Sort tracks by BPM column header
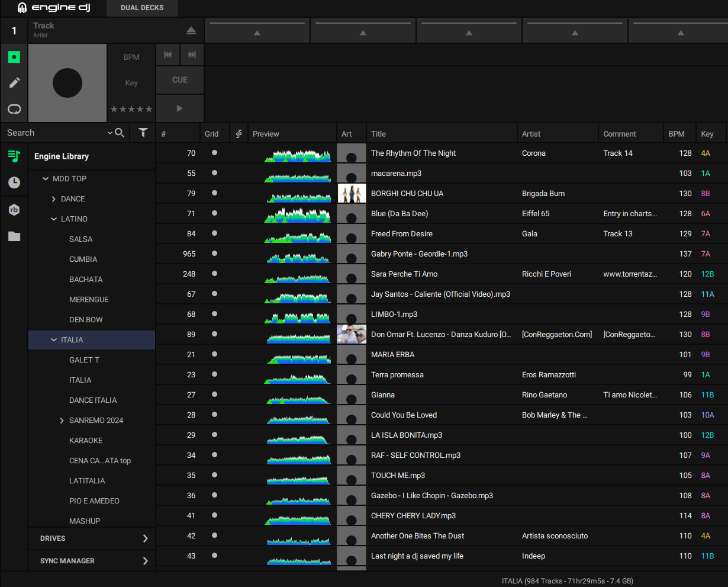This screenshot has height=587, width=728. coord(676,134)
